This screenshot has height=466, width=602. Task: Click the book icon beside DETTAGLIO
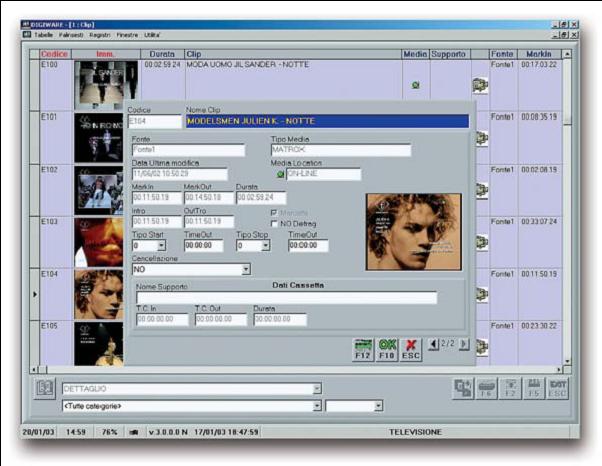45,389
